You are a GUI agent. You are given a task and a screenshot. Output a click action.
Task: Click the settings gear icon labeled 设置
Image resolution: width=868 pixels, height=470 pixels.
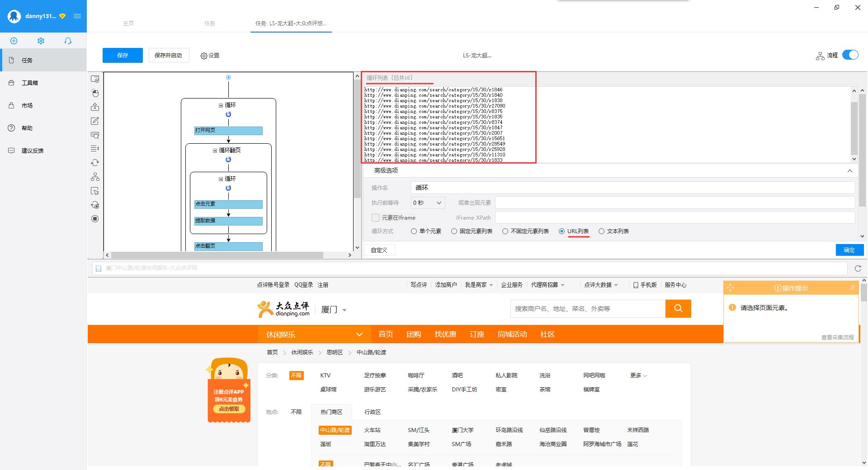(204, 56)
